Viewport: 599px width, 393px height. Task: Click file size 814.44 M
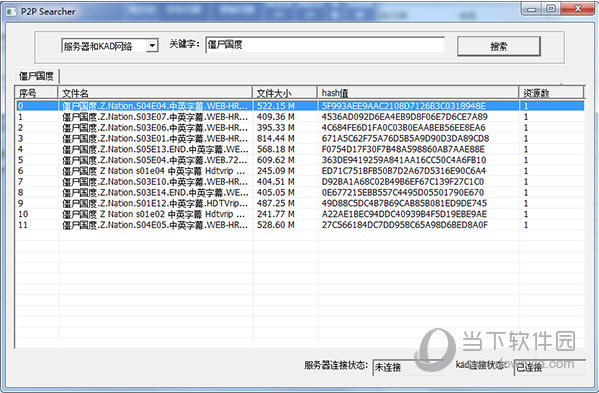(x=275, y=138)
